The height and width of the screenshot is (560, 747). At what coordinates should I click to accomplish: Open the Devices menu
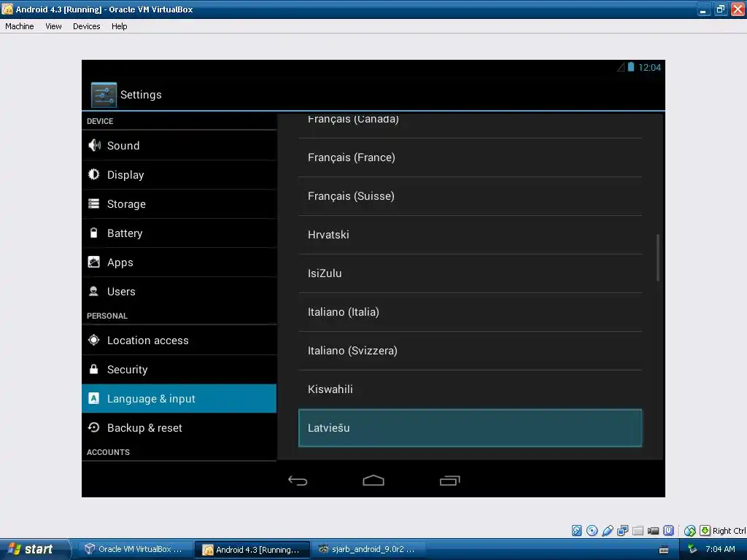point(86,26)
